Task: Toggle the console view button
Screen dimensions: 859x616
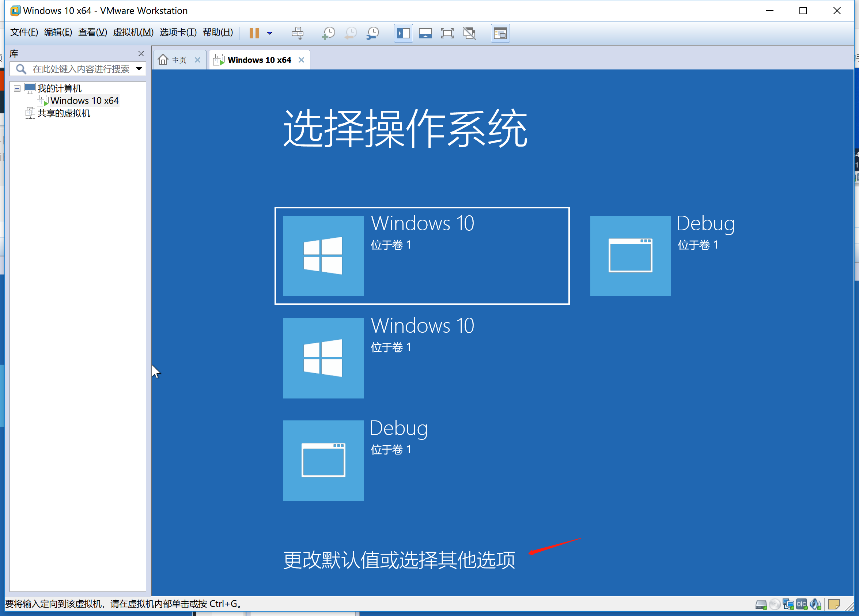Action: coord(500,33)
